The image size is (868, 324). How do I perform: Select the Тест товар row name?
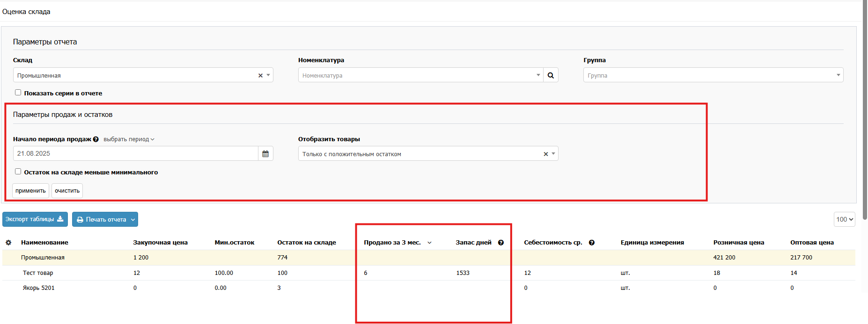coord(38,273)
